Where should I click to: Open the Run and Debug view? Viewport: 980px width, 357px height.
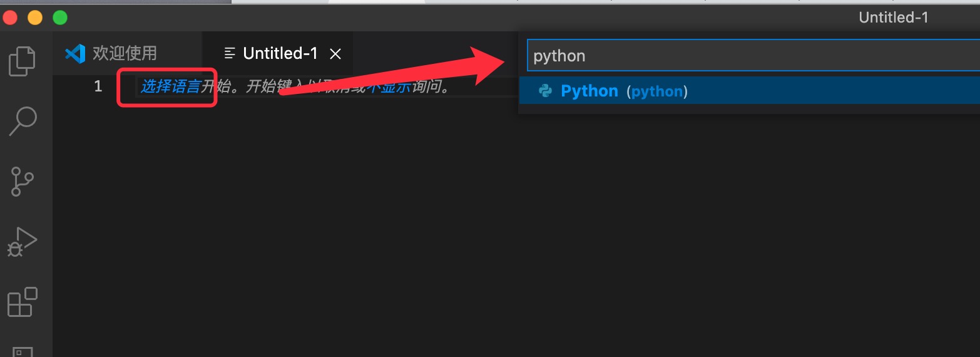coord(23,242)
